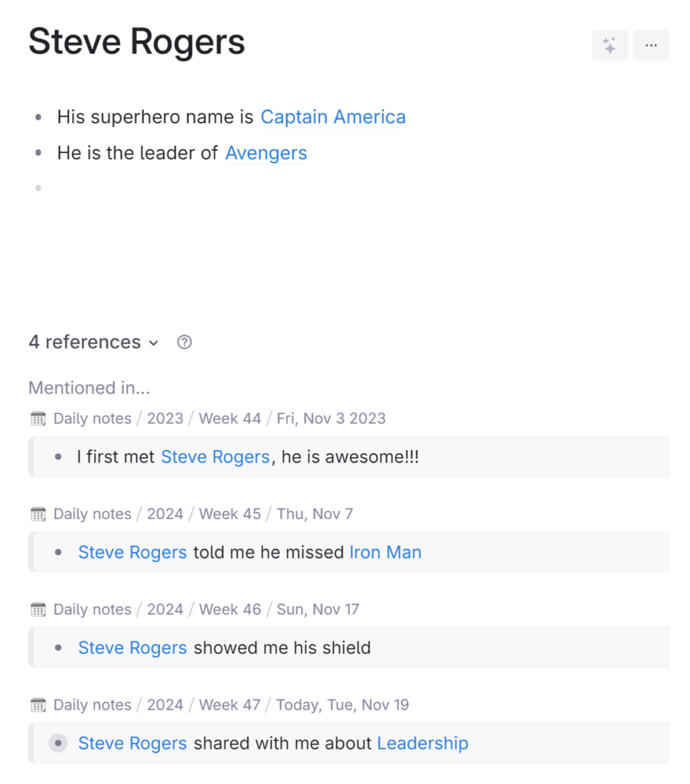The image size is (690, 784).
Task: Click calendar icon for today's daily note
Action: (x=38, y=704)
